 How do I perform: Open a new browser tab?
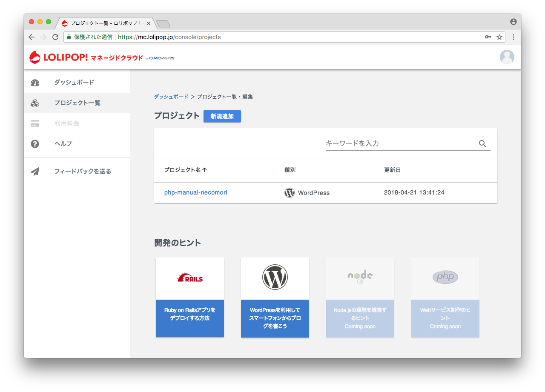(163, 23)
